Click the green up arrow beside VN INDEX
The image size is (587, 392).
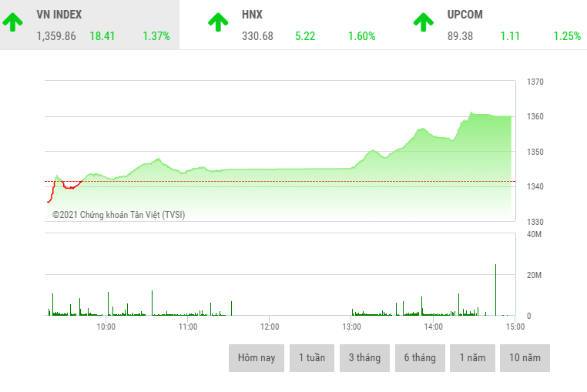point(12,23)
